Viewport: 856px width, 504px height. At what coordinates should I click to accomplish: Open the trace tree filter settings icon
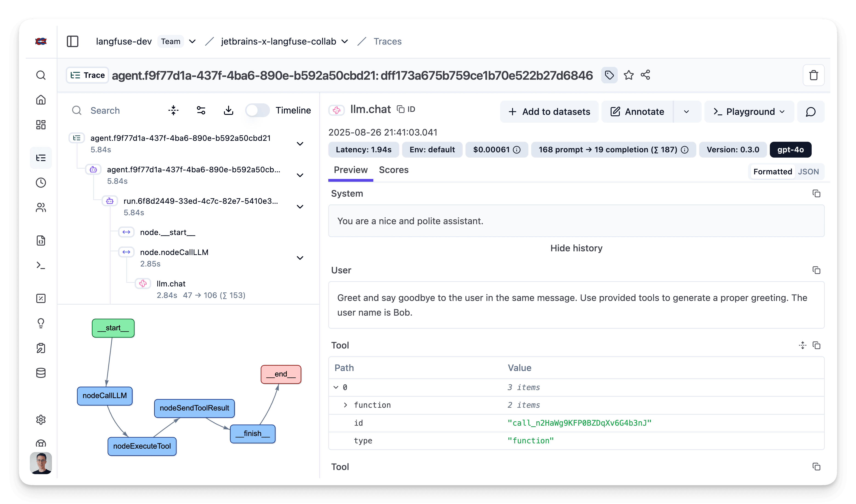click(201, 110)
